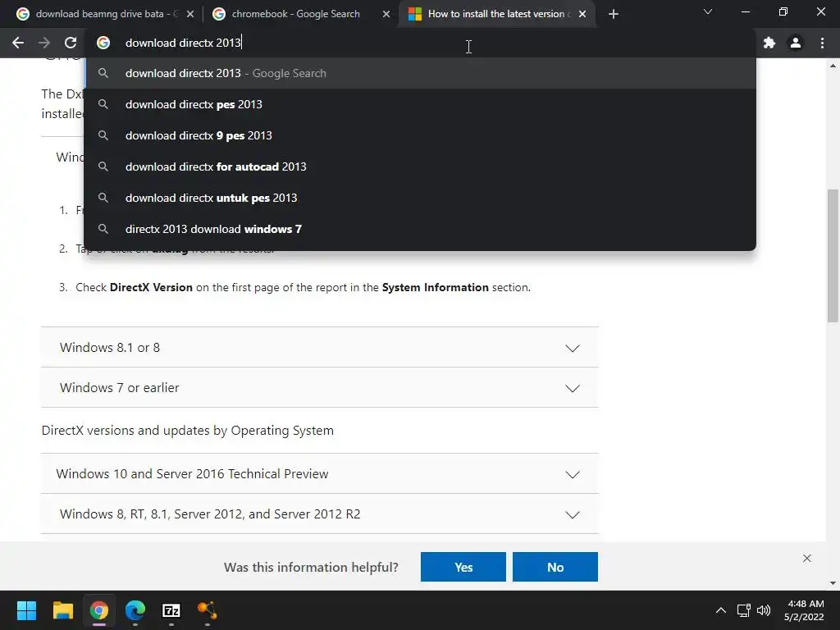Click the scrollbar down arrow
Viewport: 840px width, 630px height.
(x=833, y=583)
